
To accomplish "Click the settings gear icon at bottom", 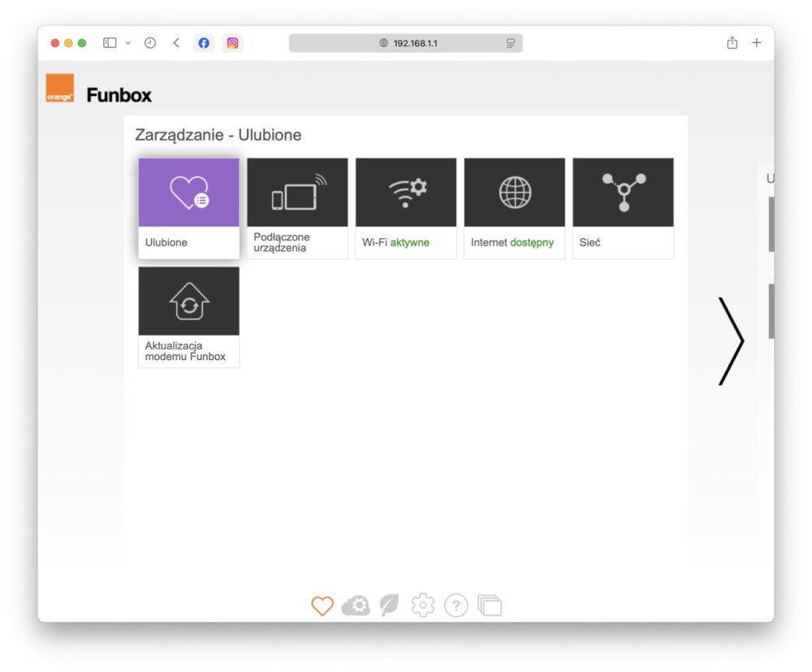I will coord(422,605).
